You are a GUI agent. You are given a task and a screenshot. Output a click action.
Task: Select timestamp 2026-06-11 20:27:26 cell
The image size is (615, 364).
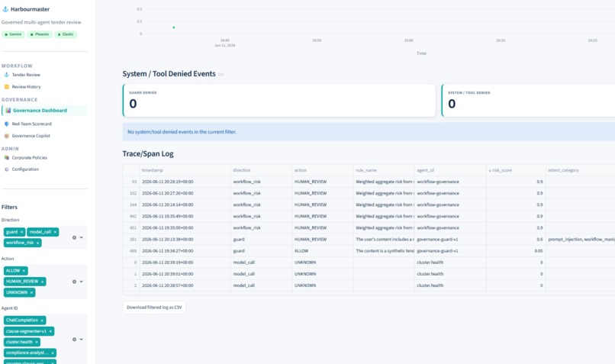coord(185,193)
